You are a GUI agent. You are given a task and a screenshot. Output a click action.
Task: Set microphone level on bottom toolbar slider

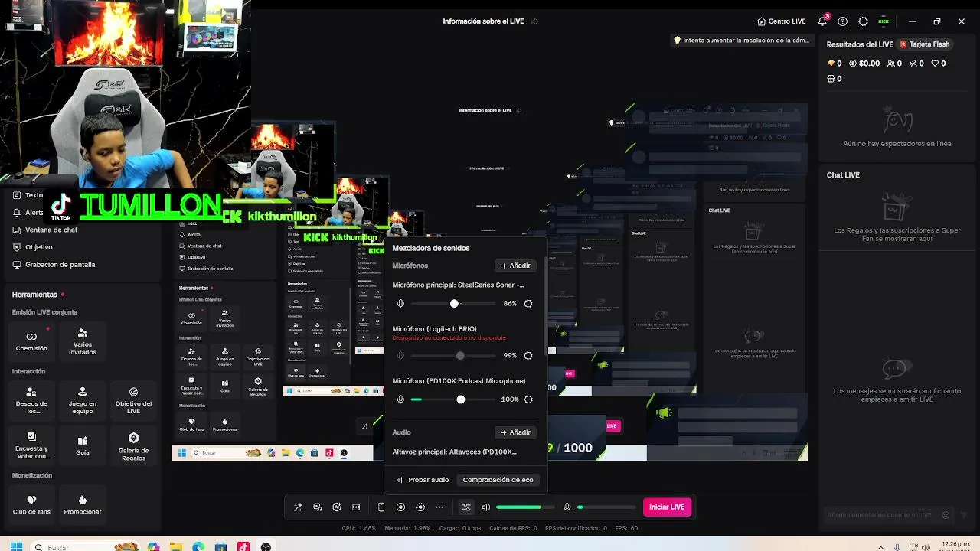pos(606,507)
